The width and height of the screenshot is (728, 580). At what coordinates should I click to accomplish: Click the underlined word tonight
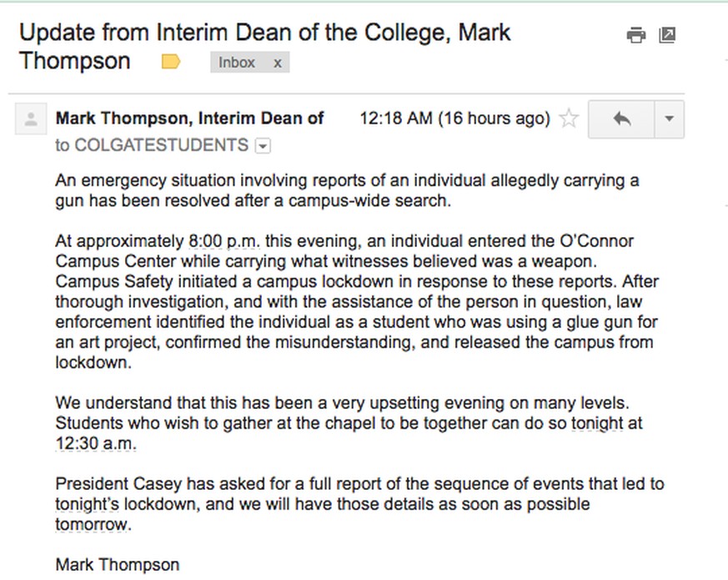(597, 423)
